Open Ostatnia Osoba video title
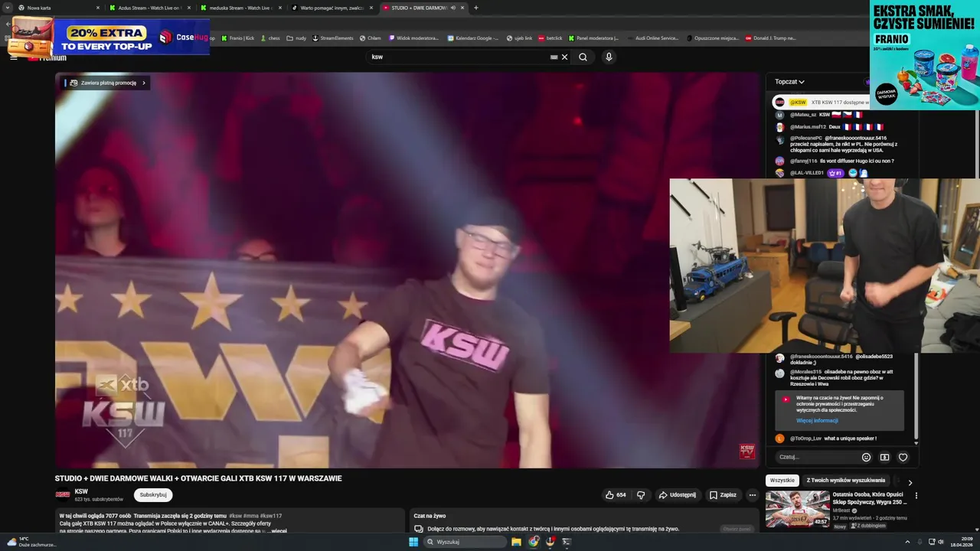The width and height of the screenshot is (980, 551). tap(870, 498)
